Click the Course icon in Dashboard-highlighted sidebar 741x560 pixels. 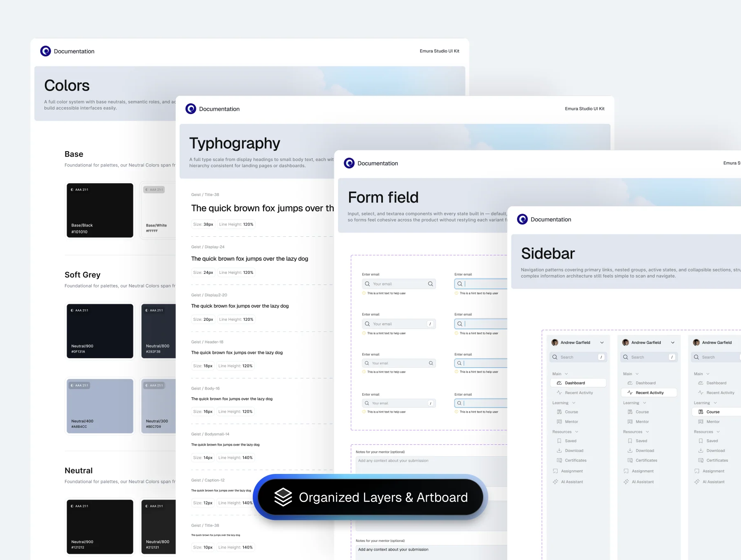[x=559, y=412]
